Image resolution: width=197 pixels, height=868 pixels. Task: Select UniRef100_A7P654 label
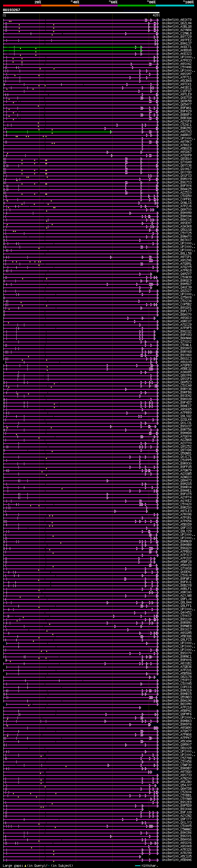pyautogui.click(x=177, y=521)
